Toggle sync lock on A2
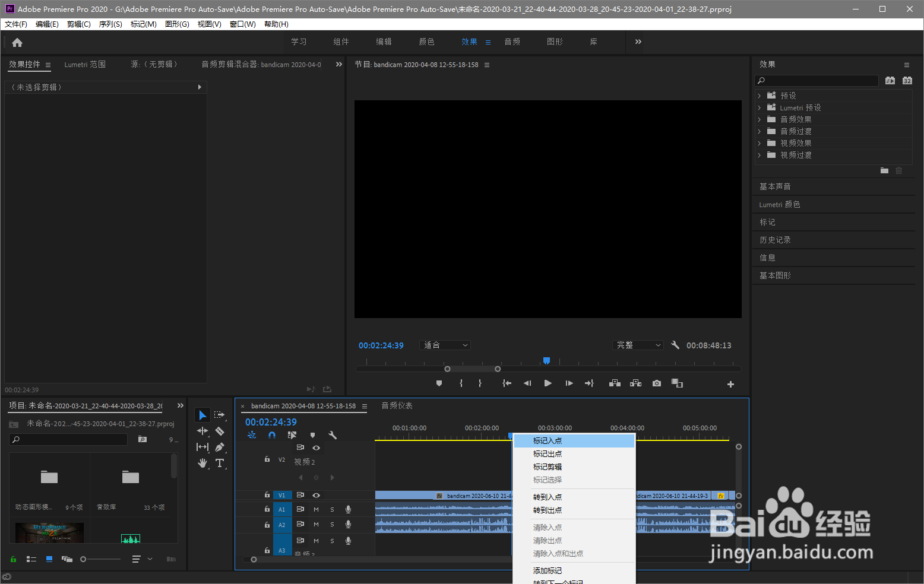The width and height of the screenshot is (924, 584). click(x=300, y=525)
